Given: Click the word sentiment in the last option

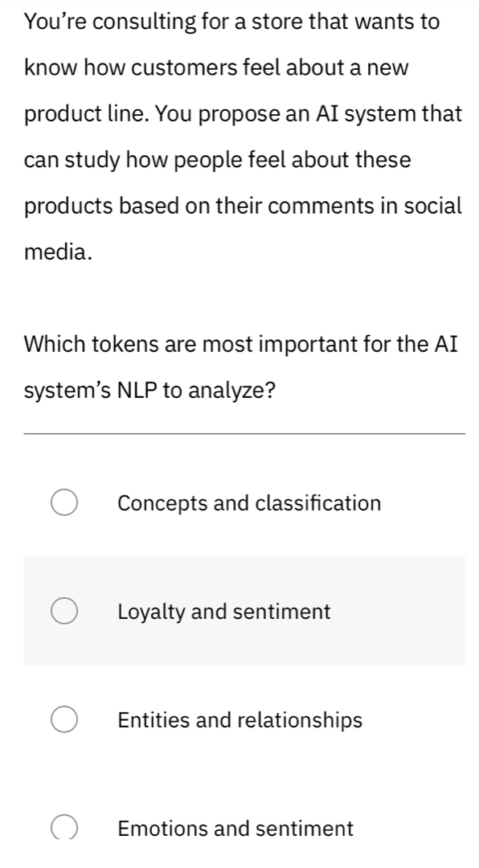Looking at the screenshot, I should click(x=304, y=828).
